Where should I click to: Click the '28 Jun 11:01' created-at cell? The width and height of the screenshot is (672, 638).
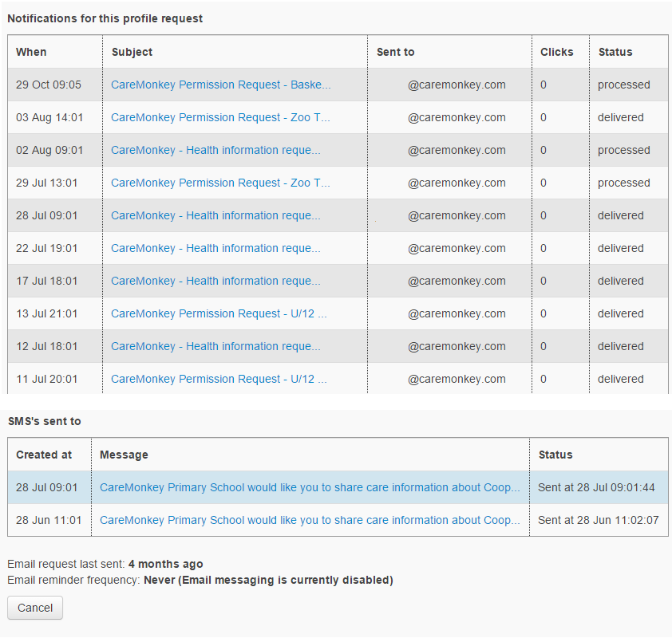(49, 520)
